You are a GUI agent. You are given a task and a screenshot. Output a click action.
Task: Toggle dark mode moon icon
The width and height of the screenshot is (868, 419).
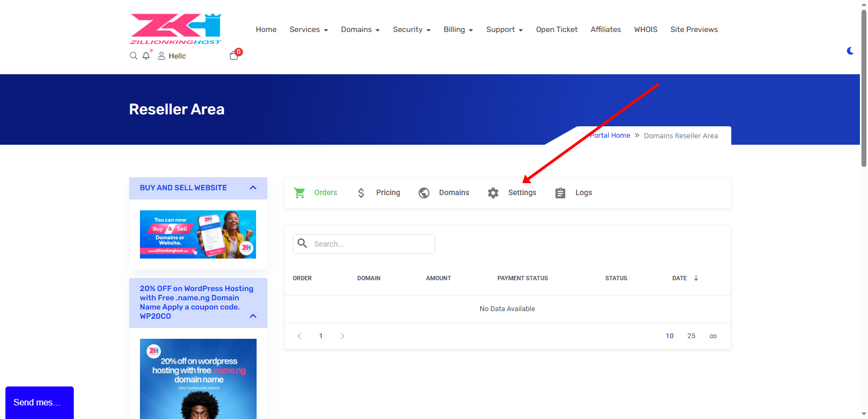click(850, 51)
